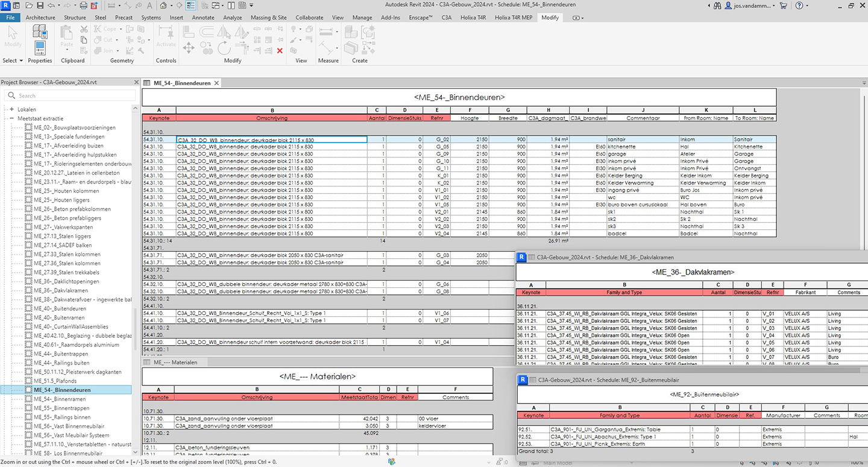Click the red Delete X icon
868x467 pixels.
tap(280, 51)
